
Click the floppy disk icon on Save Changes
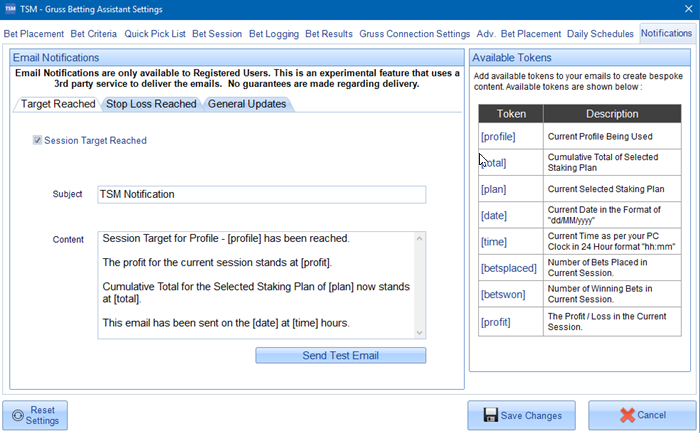[491, 415]
